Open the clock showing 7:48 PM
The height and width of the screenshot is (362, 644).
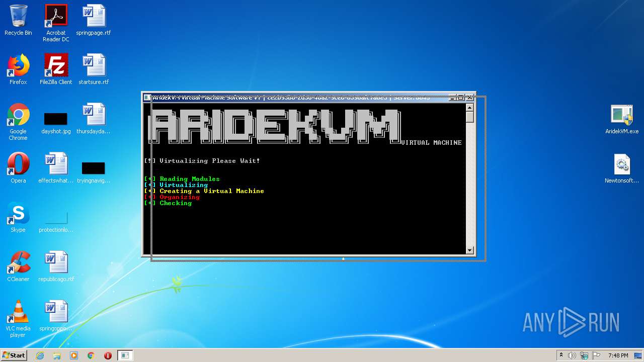pos(618,355)
